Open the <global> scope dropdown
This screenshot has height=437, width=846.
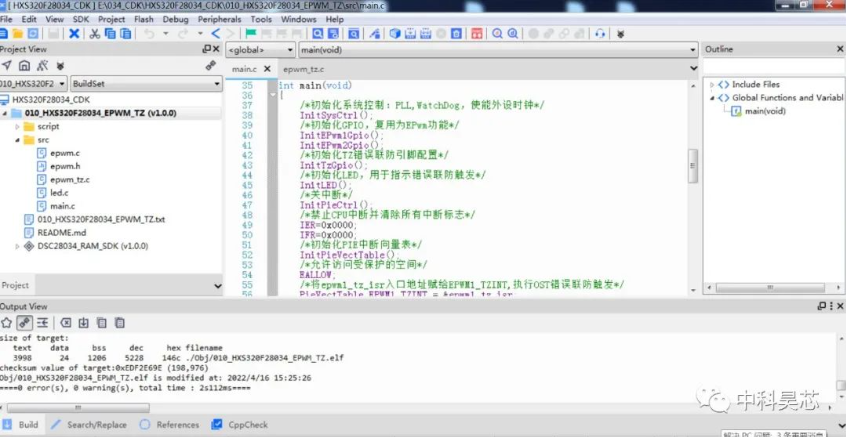[261, 50]
